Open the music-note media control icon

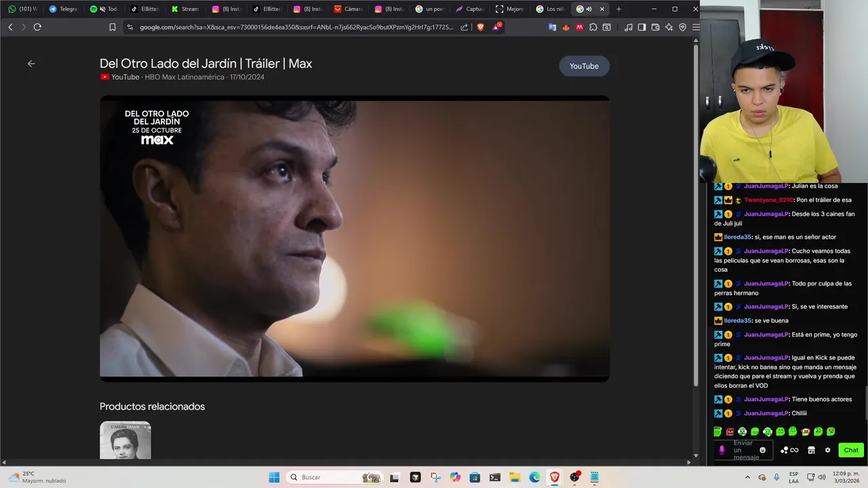point(628,27)
